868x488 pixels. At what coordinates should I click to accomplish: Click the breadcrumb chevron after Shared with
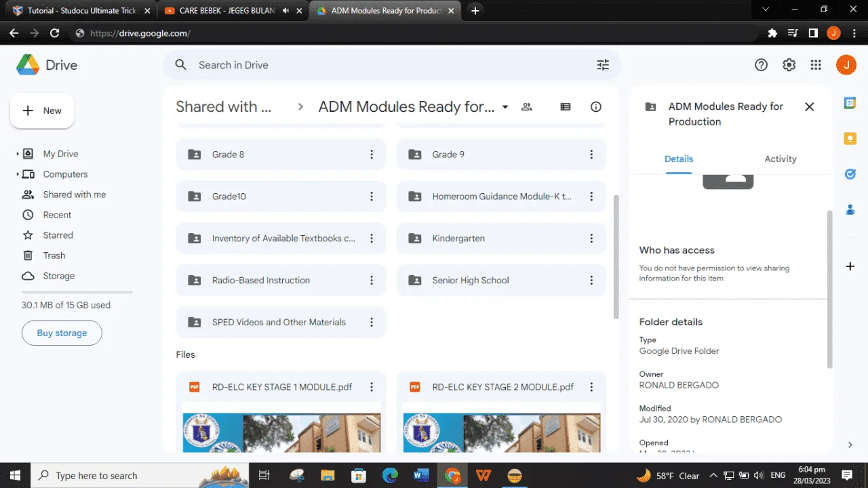pyautogui.click(x=300, y=107)
